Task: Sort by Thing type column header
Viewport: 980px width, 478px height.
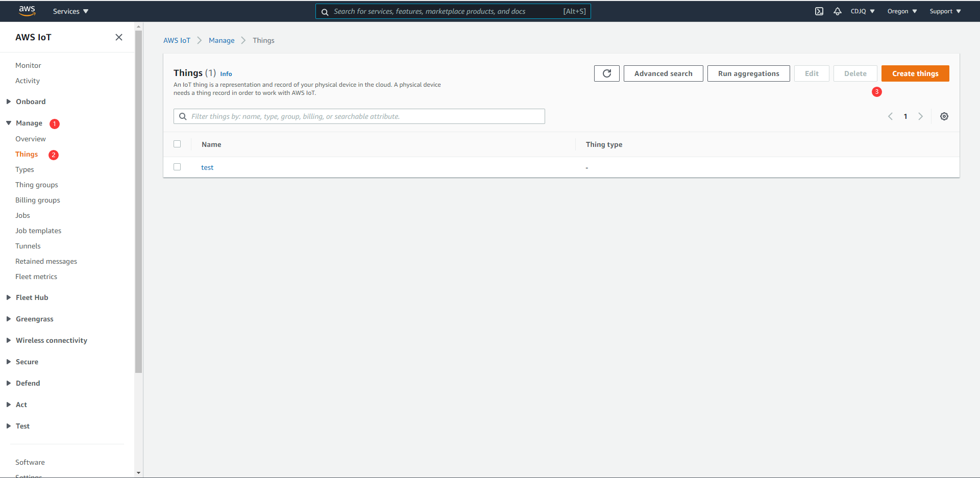Action: 604,144
